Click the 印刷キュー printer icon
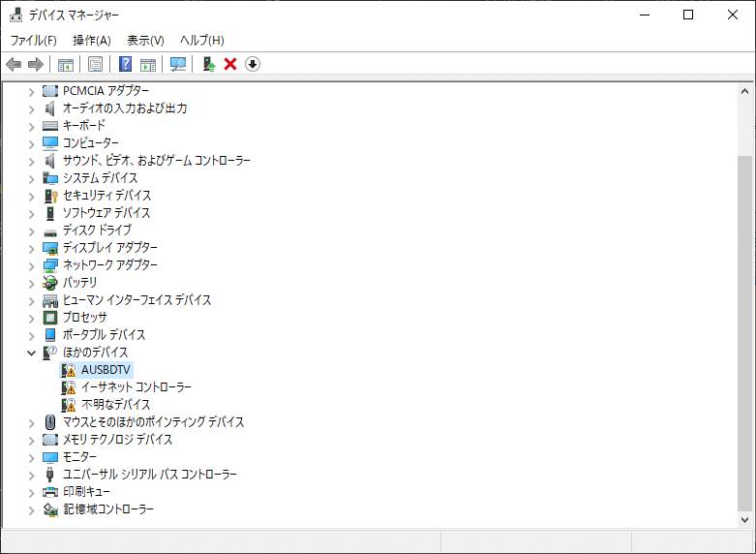This screenshot has width=756, height=554. click(x=50, y=492)
